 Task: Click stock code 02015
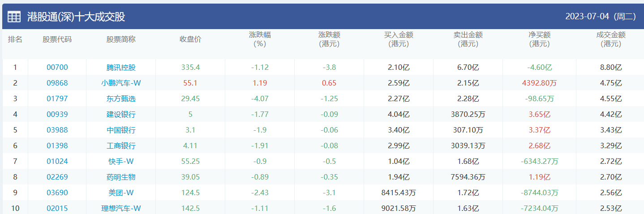pyautogui.click(x=57, y=209)
